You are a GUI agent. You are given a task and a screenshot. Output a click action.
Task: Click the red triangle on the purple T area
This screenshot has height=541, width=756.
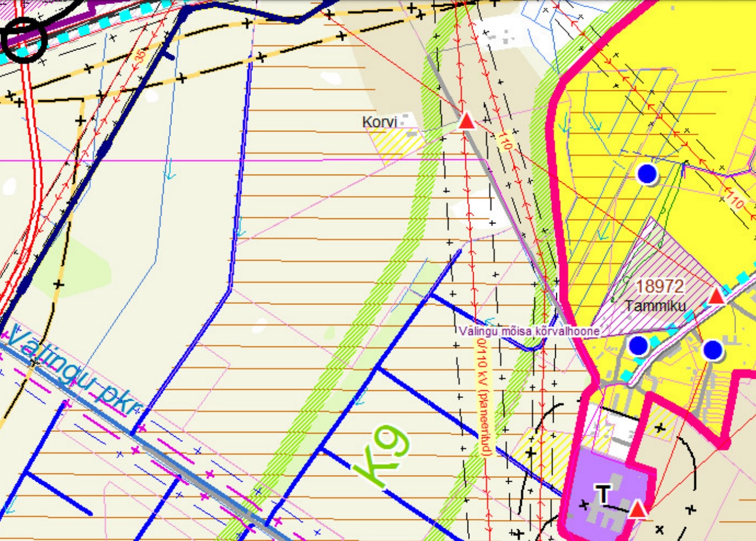pos(638,509)
